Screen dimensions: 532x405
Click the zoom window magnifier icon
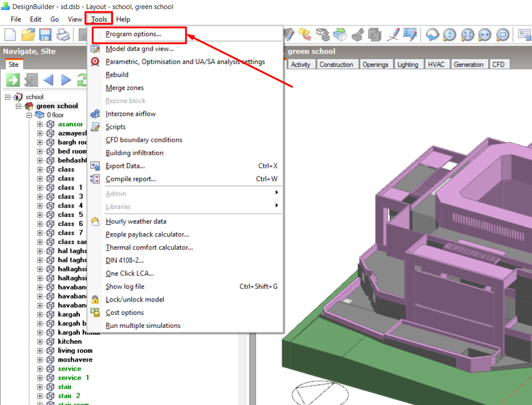click(x=503, y=34)
